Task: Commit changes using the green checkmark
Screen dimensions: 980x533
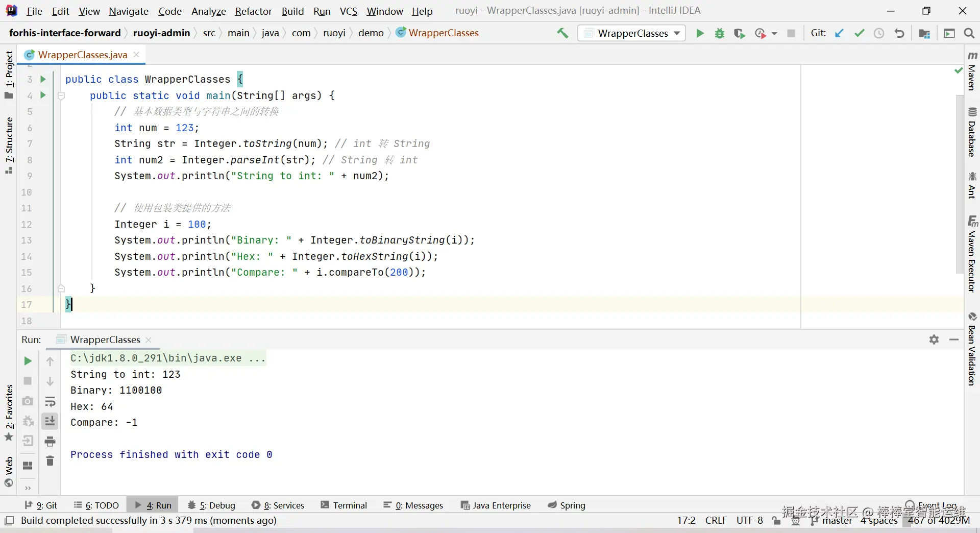Action: [x=860, y=33]
